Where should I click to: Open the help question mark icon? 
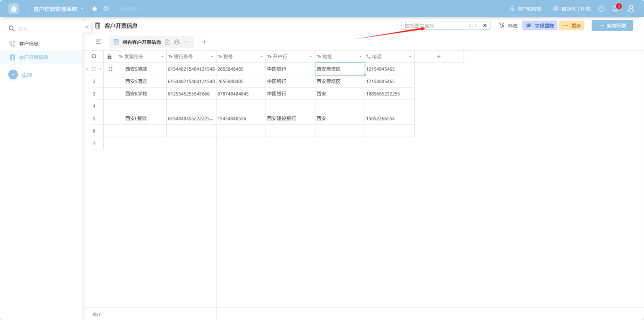(x=601, y=9)
